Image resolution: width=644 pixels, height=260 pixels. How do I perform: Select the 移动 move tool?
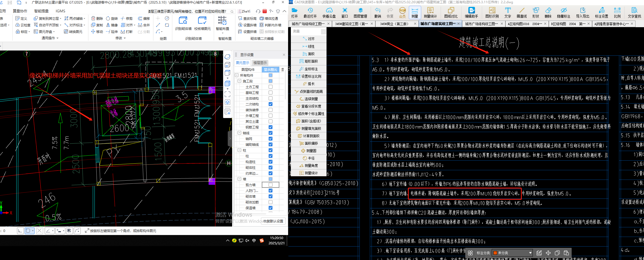tap(97, 32)
